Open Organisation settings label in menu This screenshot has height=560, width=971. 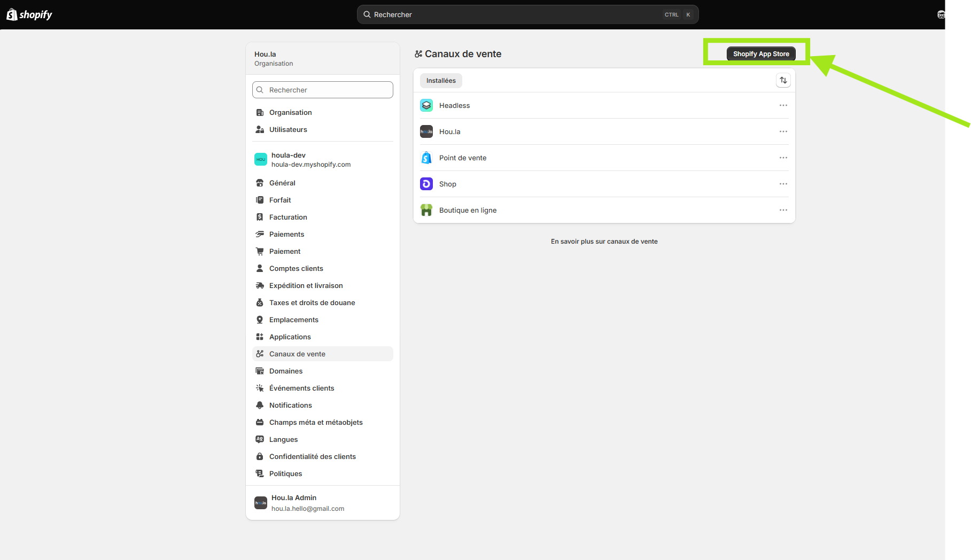[290, 112]
